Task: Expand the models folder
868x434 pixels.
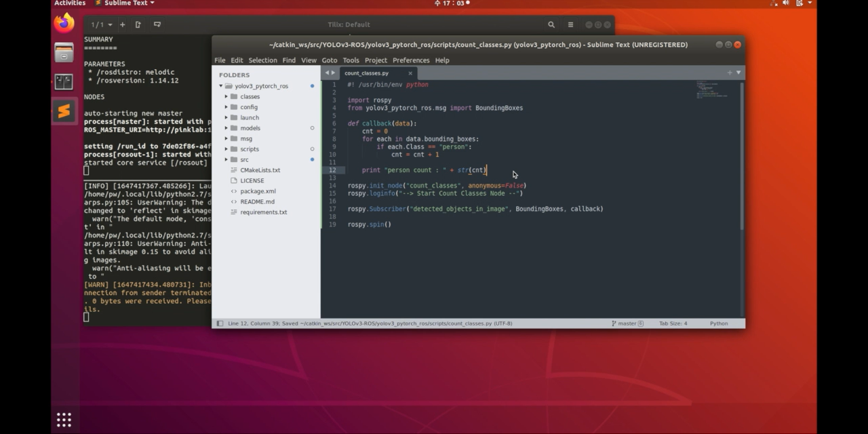Action: point(226,128)
